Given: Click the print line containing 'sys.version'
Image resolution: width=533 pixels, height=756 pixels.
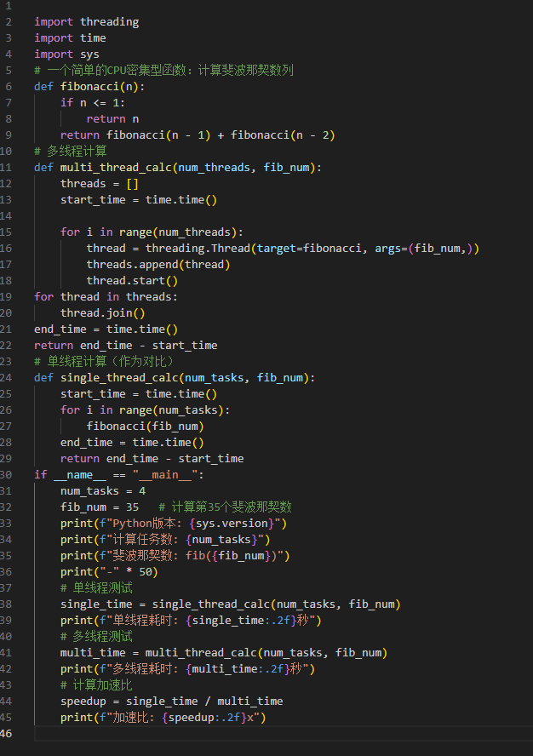Looking at the screenshot, I should 174,523.
